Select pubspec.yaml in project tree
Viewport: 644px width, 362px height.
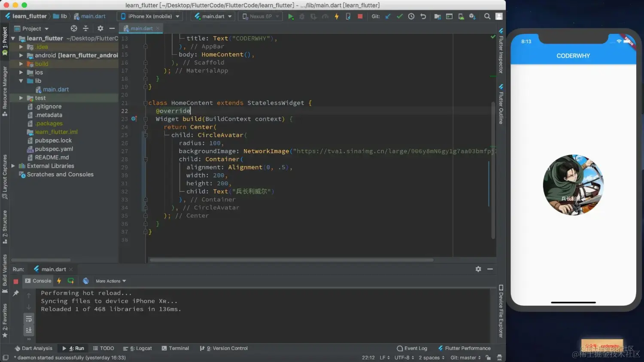click(54, 149)
